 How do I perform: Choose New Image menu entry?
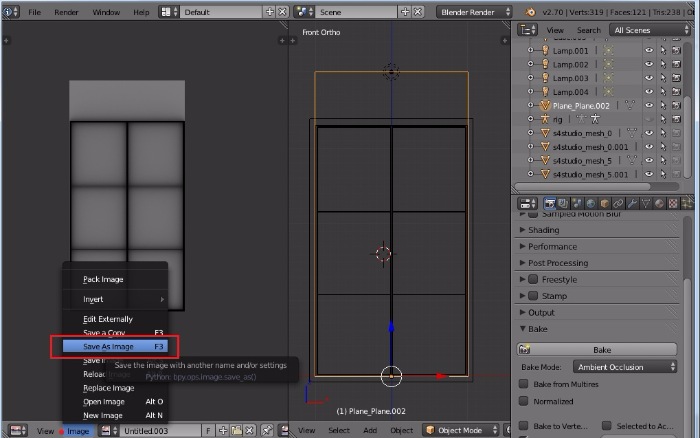115,415
